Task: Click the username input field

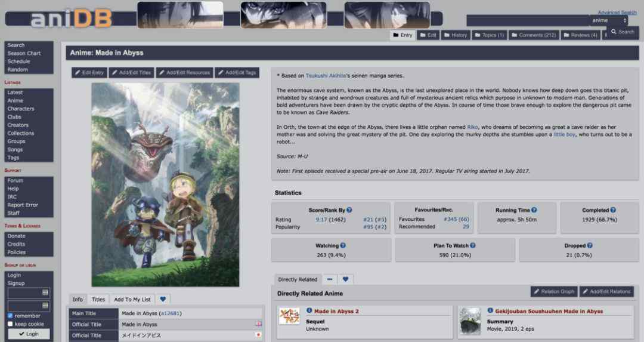Action: (x=29, y=292)
